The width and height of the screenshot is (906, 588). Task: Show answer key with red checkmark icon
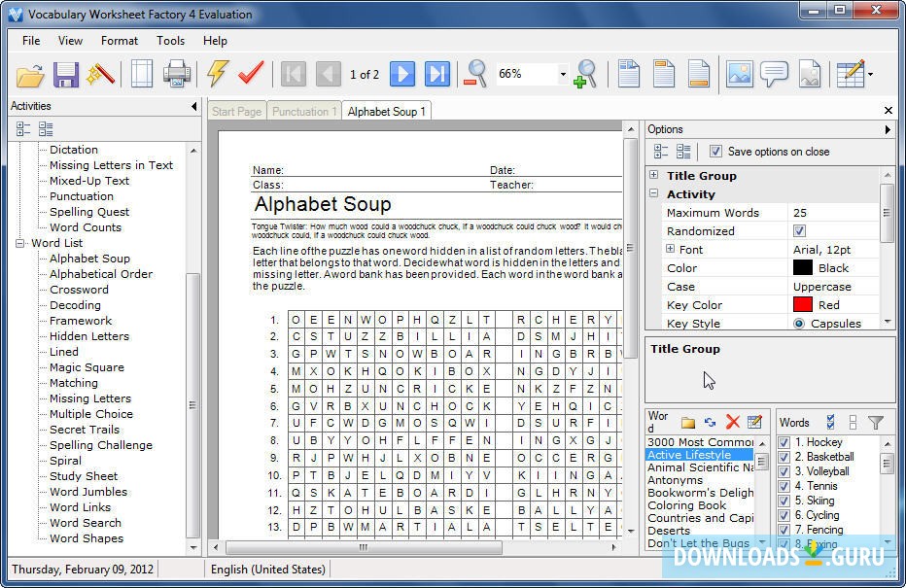coord(251,73)
